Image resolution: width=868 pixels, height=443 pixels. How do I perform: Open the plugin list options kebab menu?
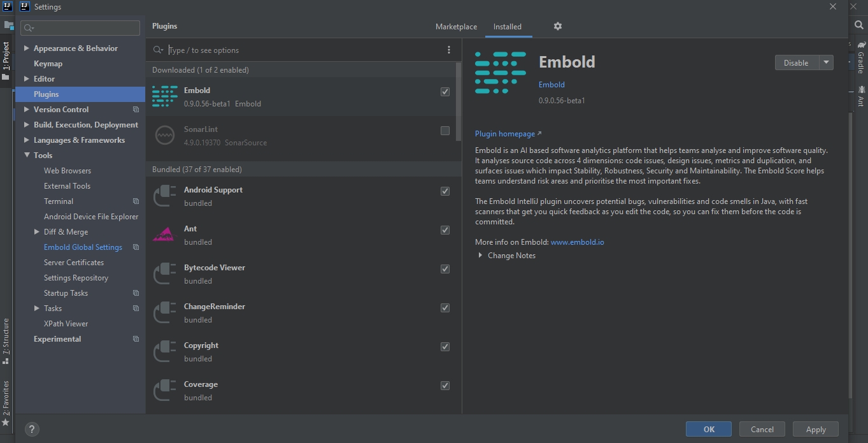[449, 50]
